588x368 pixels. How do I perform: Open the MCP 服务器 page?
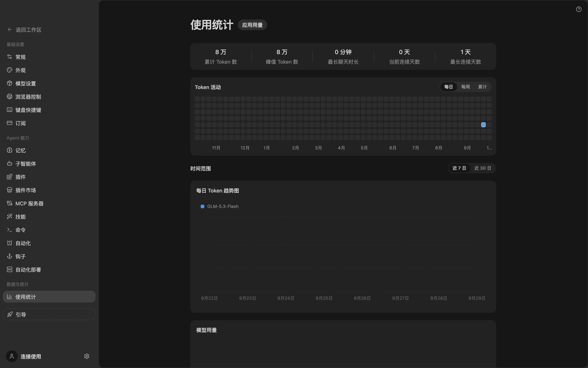click(49, 204)
